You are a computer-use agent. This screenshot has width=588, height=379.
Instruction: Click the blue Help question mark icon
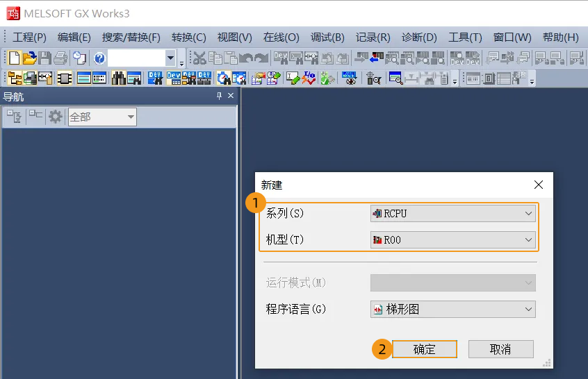click(x=99, y=58)
